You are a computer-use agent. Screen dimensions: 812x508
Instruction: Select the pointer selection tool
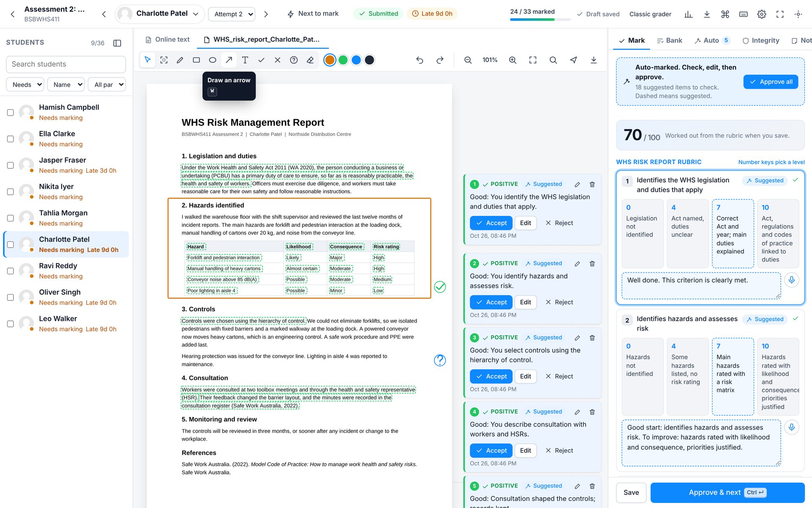point(148,60)
